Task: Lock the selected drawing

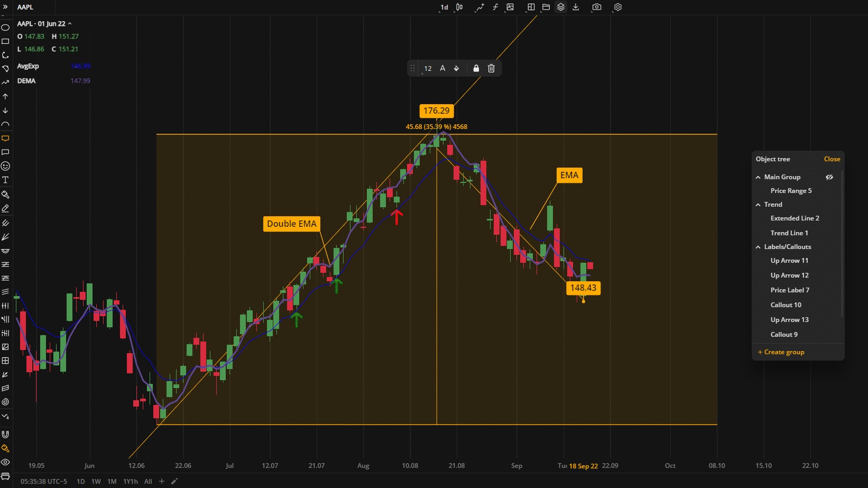Action: [476, 68]
